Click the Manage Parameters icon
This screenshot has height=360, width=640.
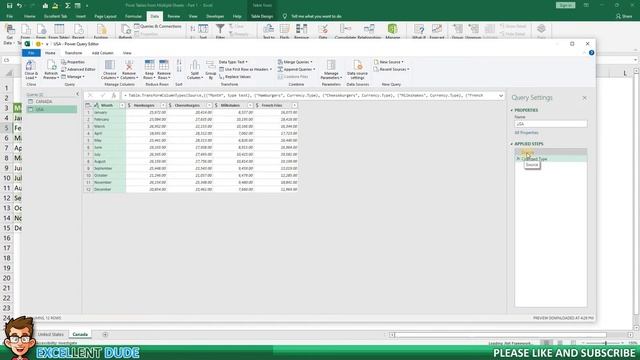pos(331,65)
